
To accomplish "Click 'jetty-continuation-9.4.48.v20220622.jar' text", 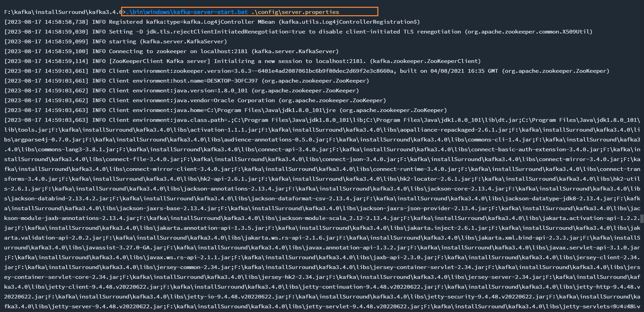I will [x=368, y=287].
